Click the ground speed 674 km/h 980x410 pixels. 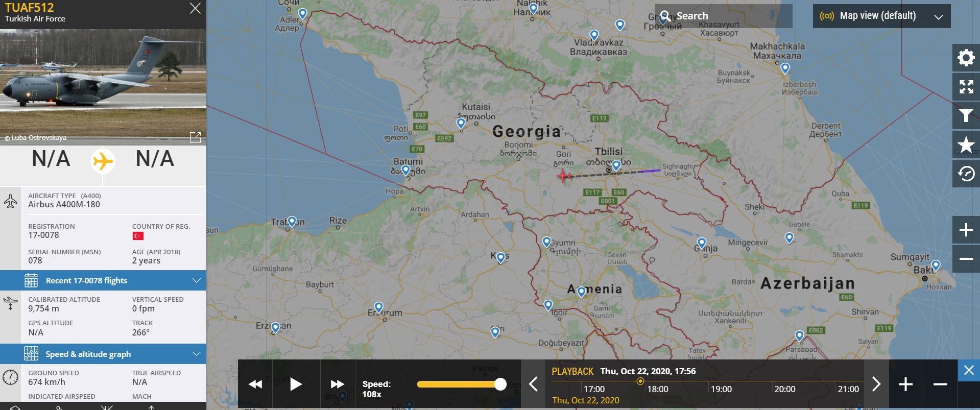[x=46, y=382]
